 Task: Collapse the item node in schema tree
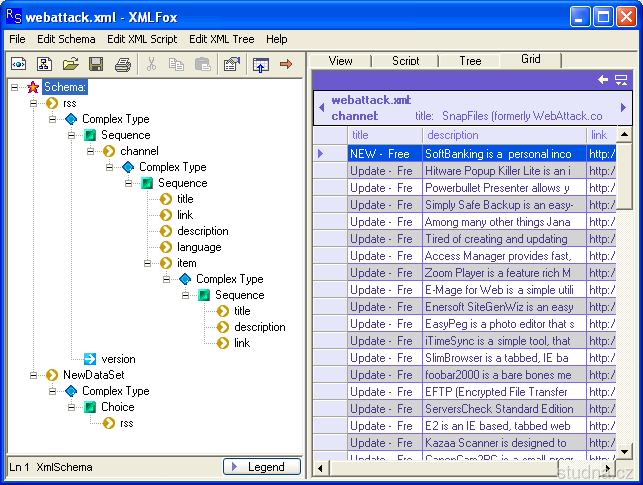coord(149,263)
